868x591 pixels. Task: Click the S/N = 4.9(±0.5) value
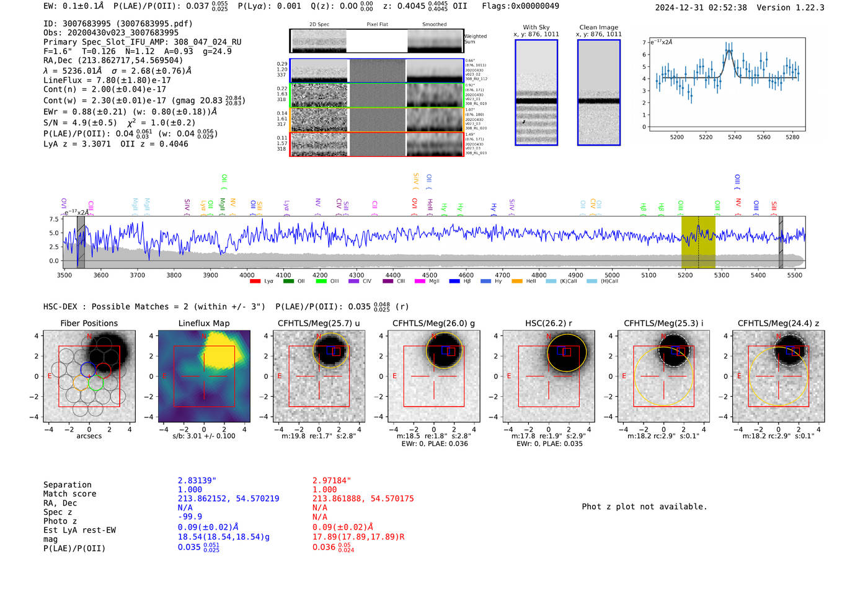point(80,123)
